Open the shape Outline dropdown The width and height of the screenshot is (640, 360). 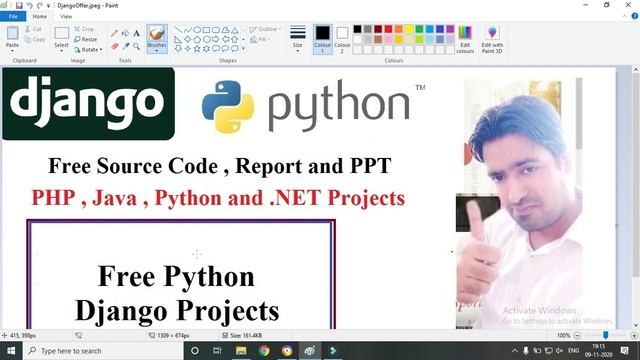pos(265,29)
